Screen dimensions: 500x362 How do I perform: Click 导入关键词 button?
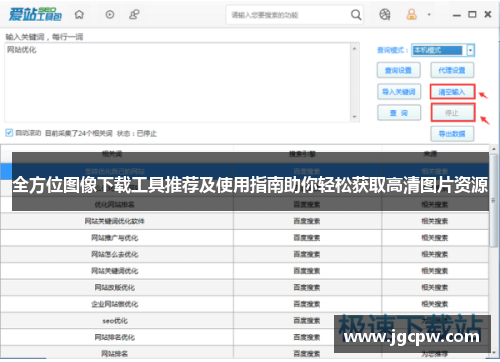(x=399, y=92)
